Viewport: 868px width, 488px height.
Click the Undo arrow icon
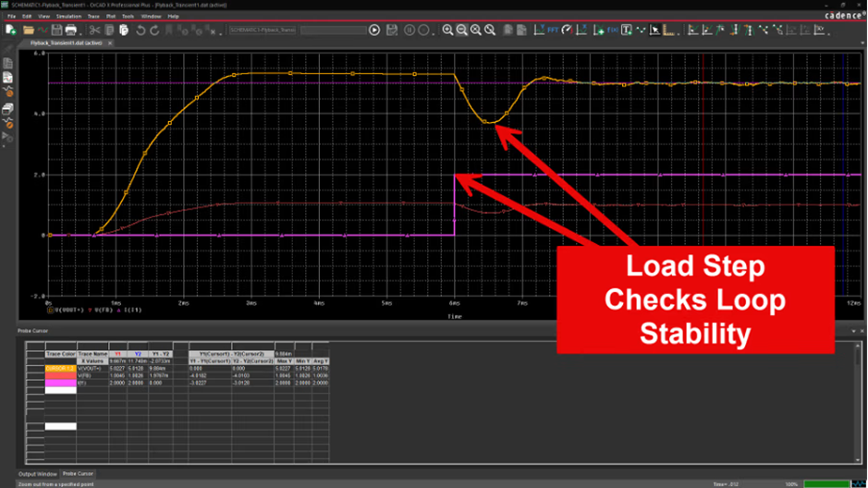tap(141, 30)
